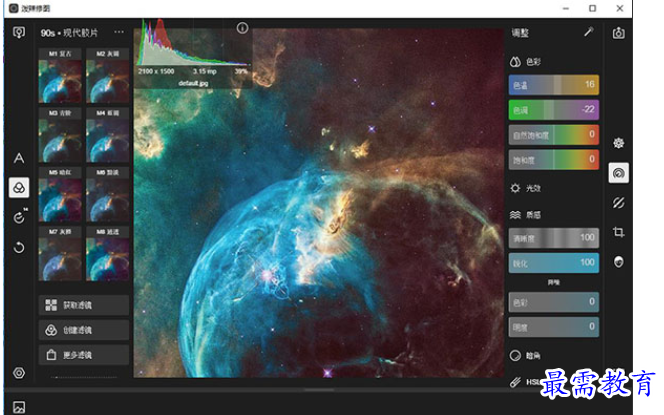Click the 90s 现代胶片 filter group title
664x415 pixels.
pyautogui.click(x=69, y=33)
